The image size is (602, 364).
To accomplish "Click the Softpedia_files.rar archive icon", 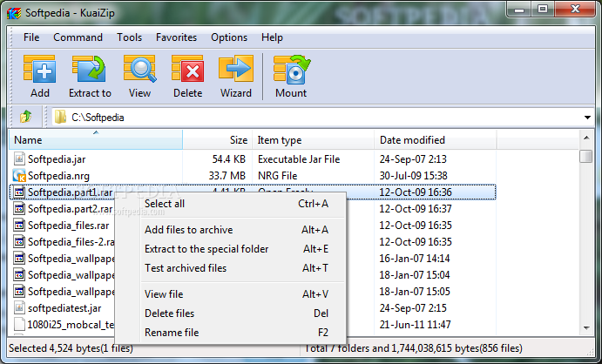I will [19, 225].
